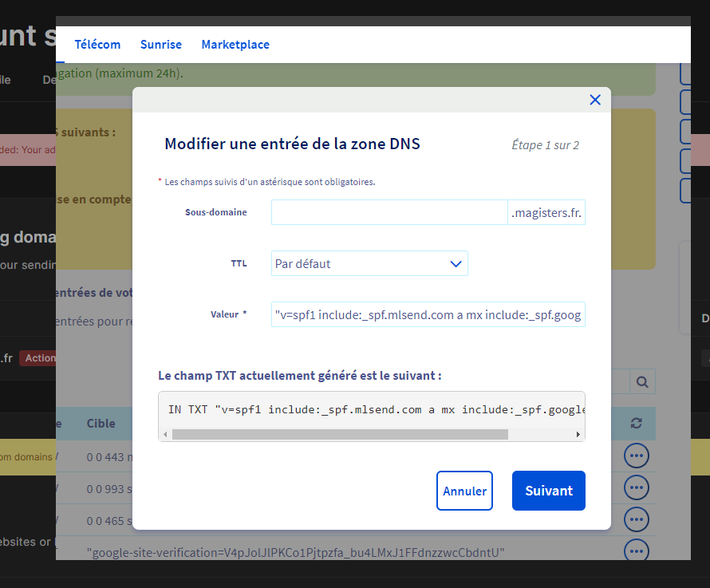710x588 pixels.
Task: Refresh the DNS entries table
Action: (636, 424)
